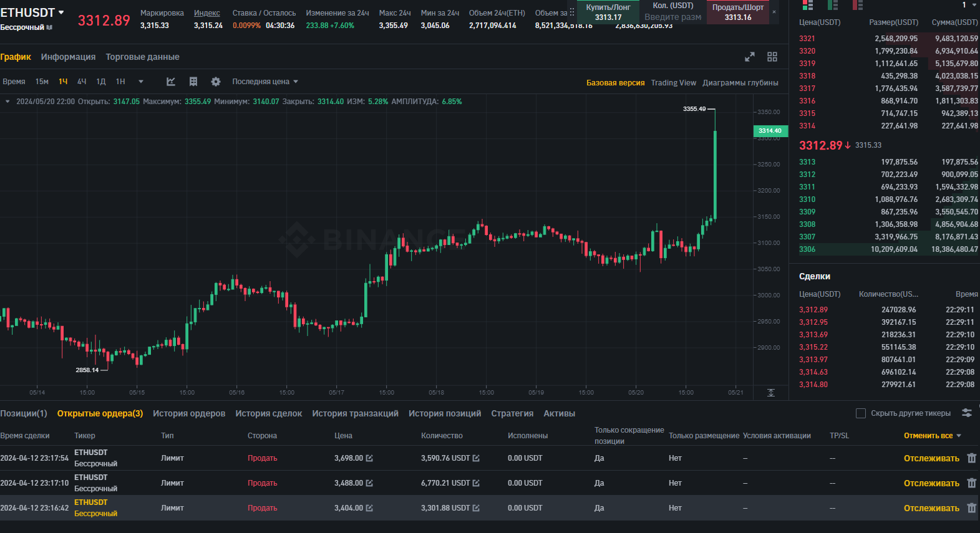This screenshot has height=533, width=980.
Task: Switch to multi-chart grid layout
Action: (772, 57)
